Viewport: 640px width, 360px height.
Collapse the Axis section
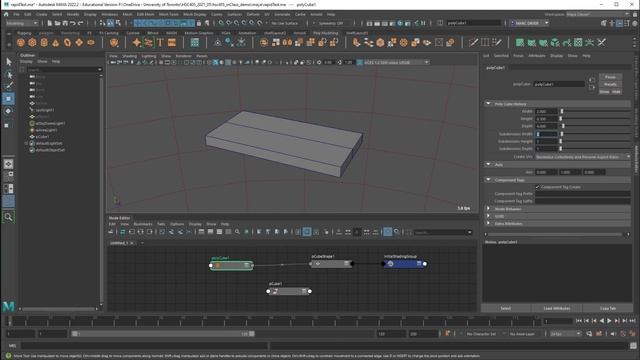click(x=488, y=164)
